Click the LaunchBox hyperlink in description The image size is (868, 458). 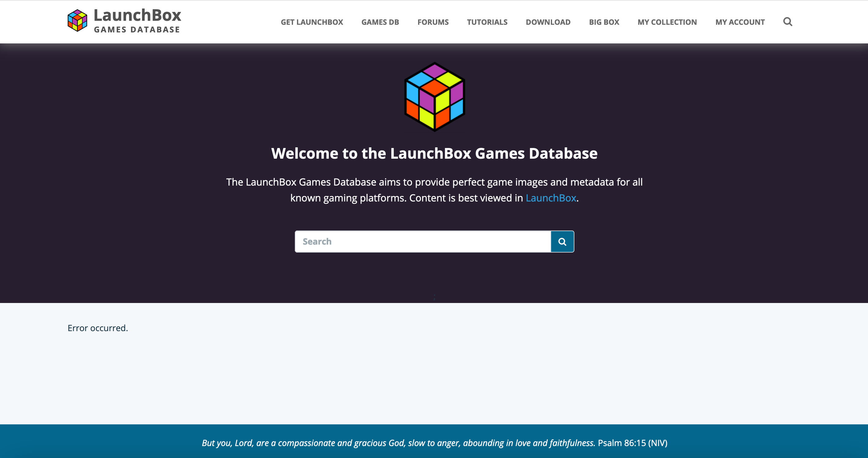tap(551, 198)
